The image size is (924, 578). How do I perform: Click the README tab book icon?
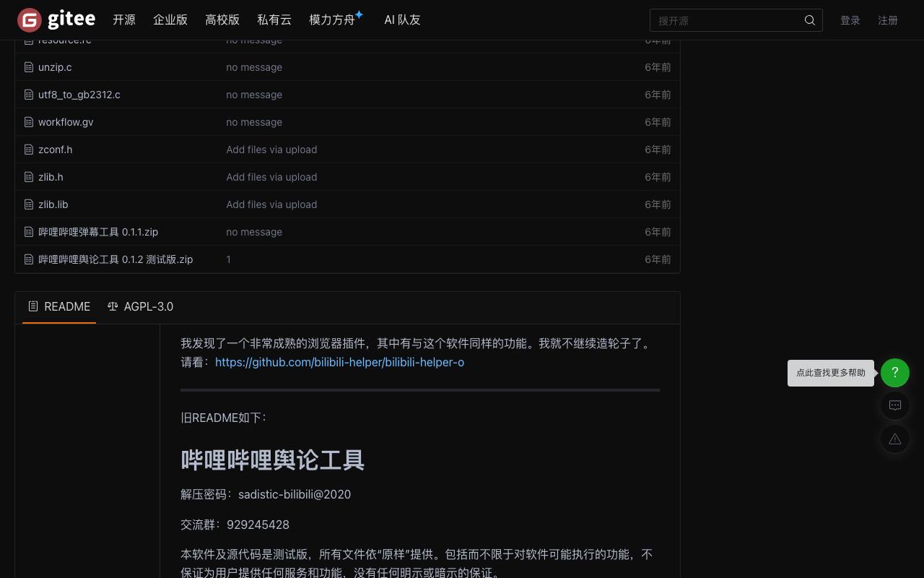(x=33, y=306)
